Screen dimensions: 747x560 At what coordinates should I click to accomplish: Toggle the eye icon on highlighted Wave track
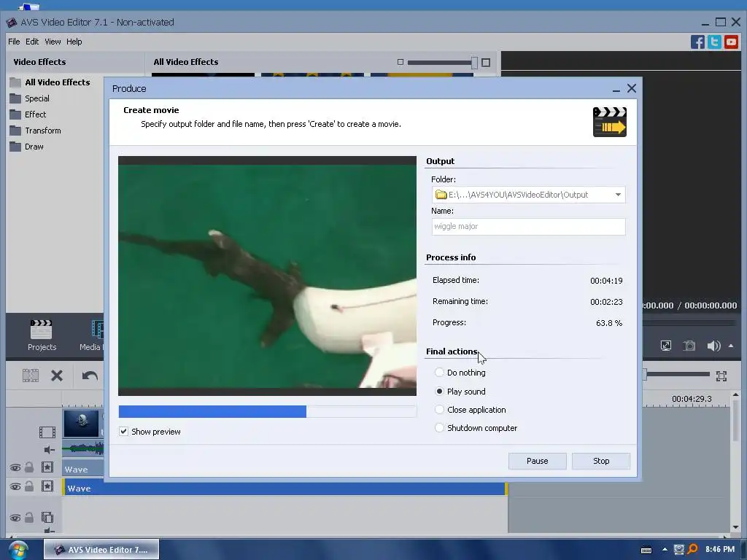[15, 486]
